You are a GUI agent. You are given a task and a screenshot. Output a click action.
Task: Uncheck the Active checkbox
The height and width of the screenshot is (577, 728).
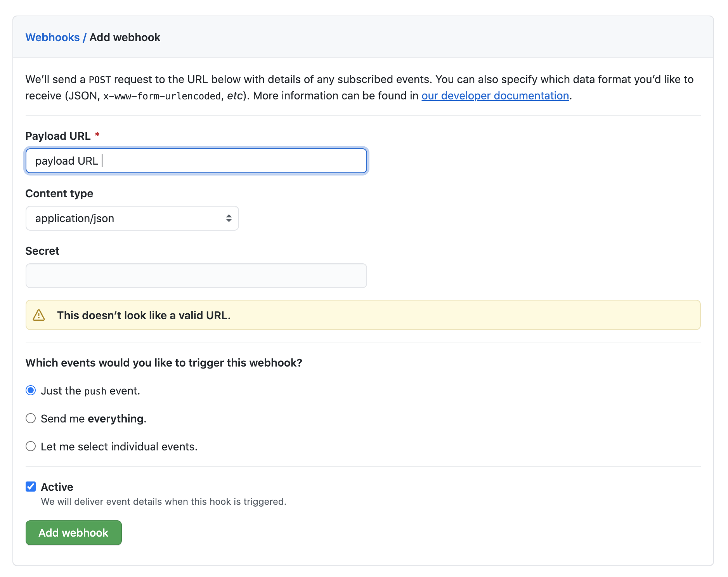click(x=31, y=487)
